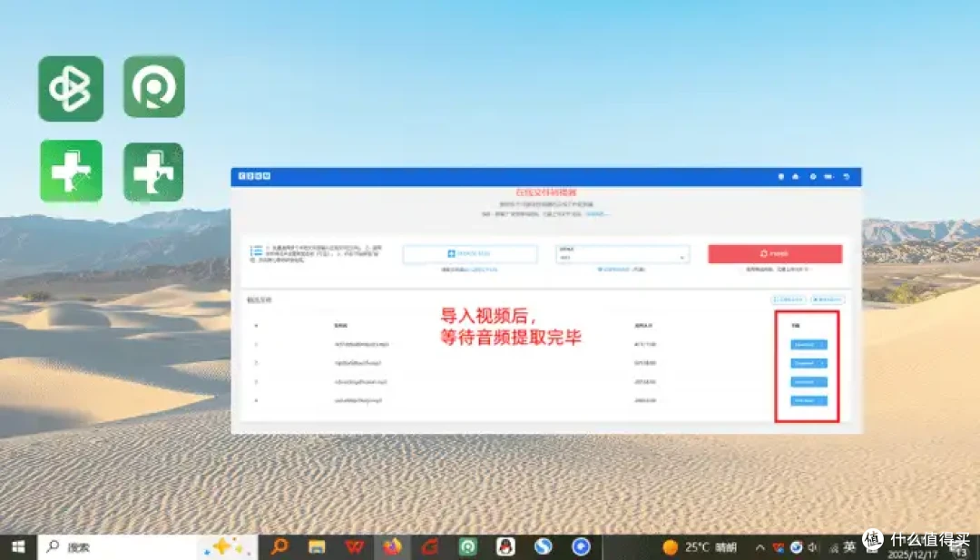The height and width of the screenshot is (560, 980).
Task: Select the file name in row 1
Action: click(x=361, y=344)
